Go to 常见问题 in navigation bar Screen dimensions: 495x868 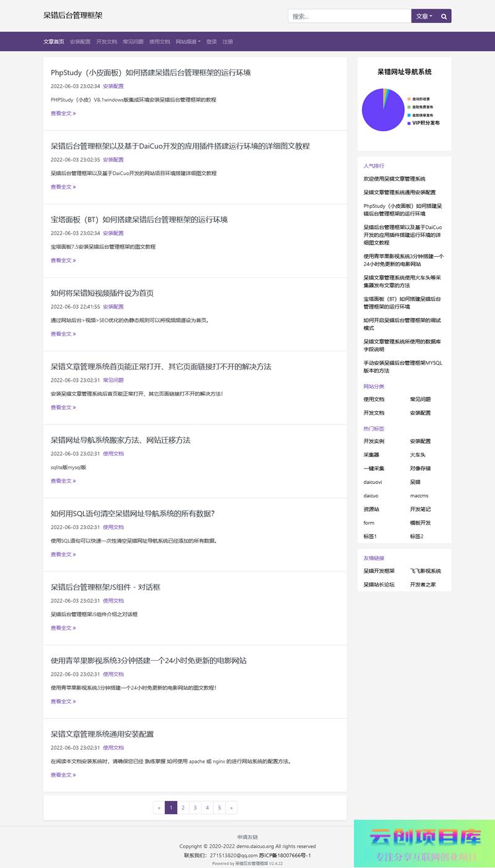tap(133, 41)
